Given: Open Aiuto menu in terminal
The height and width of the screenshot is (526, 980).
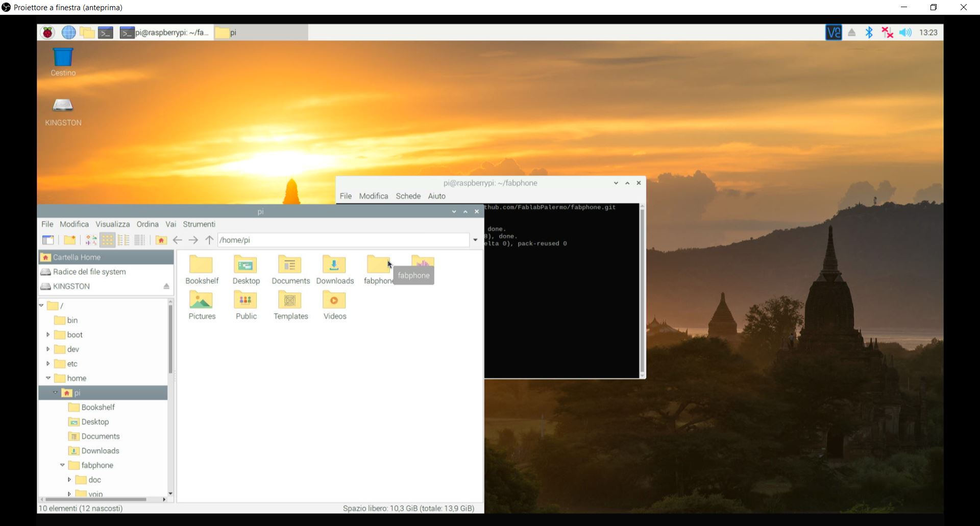Looking at the screenshot, I should pos(437,196).
